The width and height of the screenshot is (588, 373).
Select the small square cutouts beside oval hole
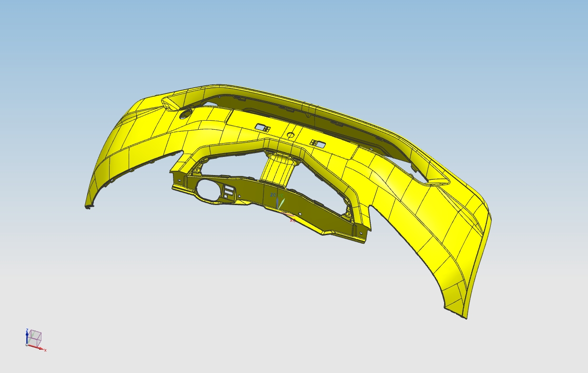click(229, 191)
